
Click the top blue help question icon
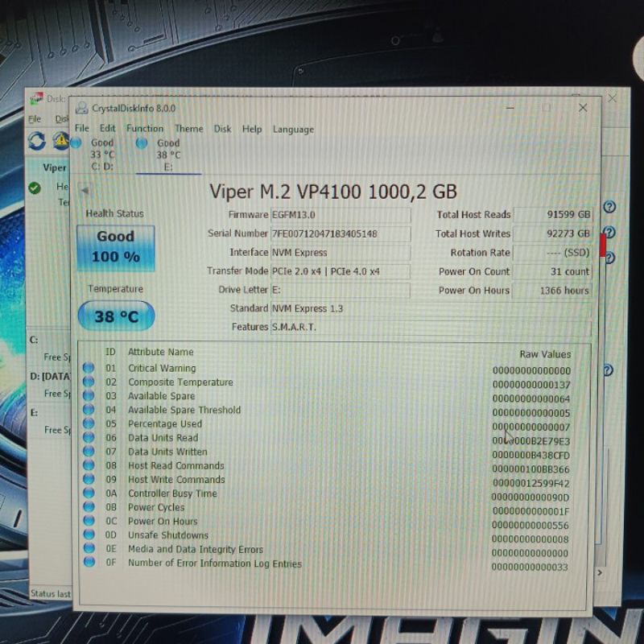click(x=609, y=207)
